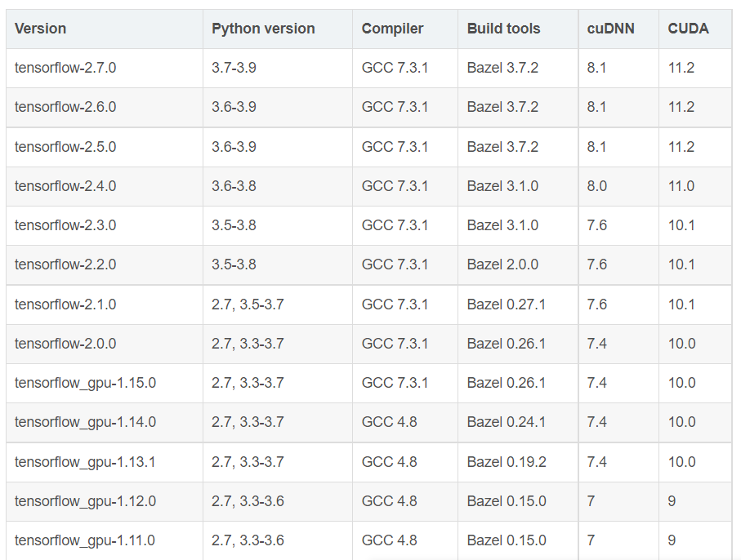Click the tensorflow-2.2.0 version cell

pyautogui.click(x=65, y=264)
